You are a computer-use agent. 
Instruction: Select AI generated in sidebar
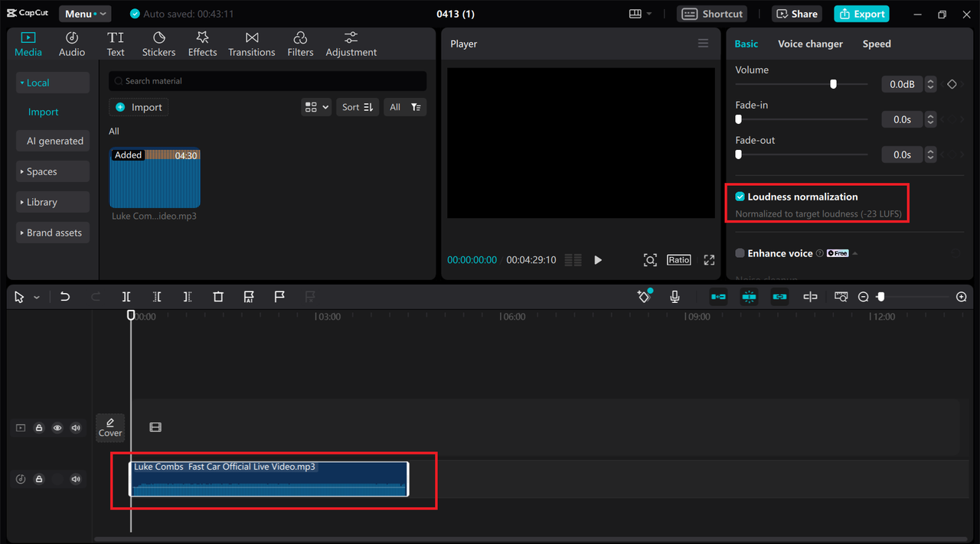click(53, 141)
